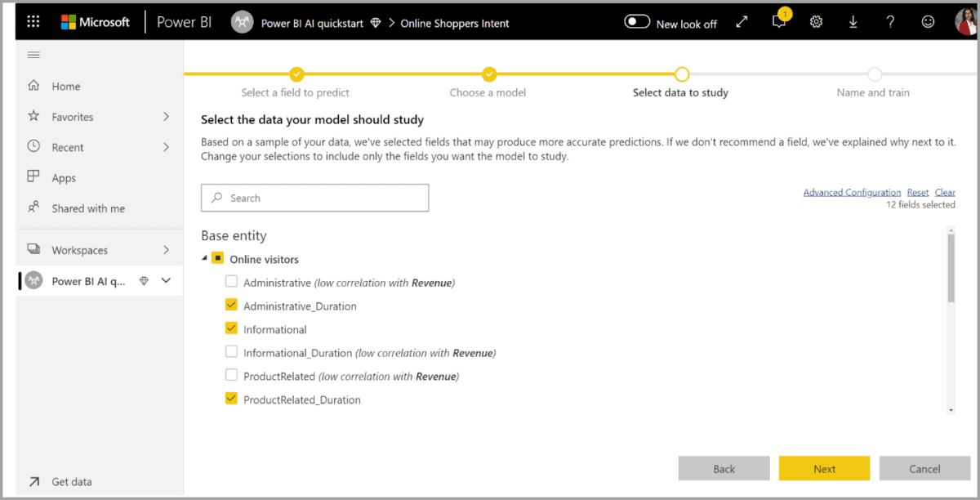
Task: Uncheck the Informational field
Action: tap(231, 329)
